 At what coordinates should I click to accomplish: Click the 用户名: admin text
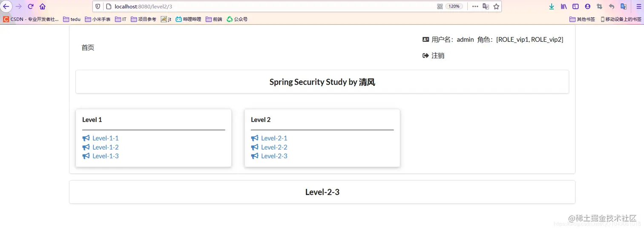click(453, 40)
